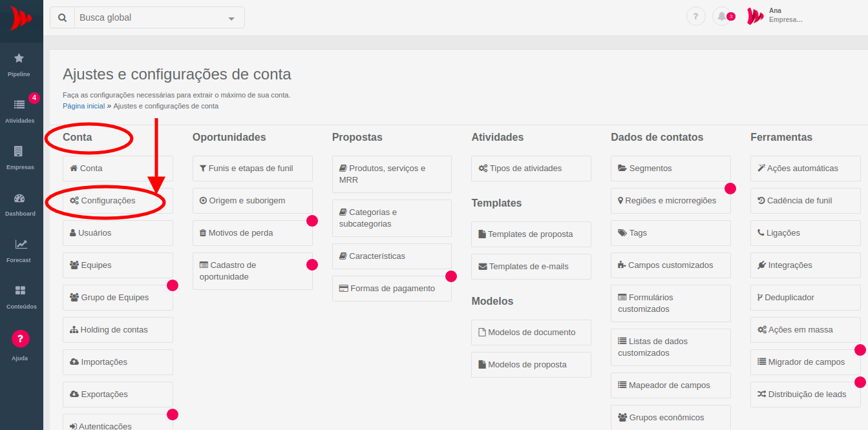Open Distribuição de leads
The height and width of the screenshot is (430, 868).
805,394
